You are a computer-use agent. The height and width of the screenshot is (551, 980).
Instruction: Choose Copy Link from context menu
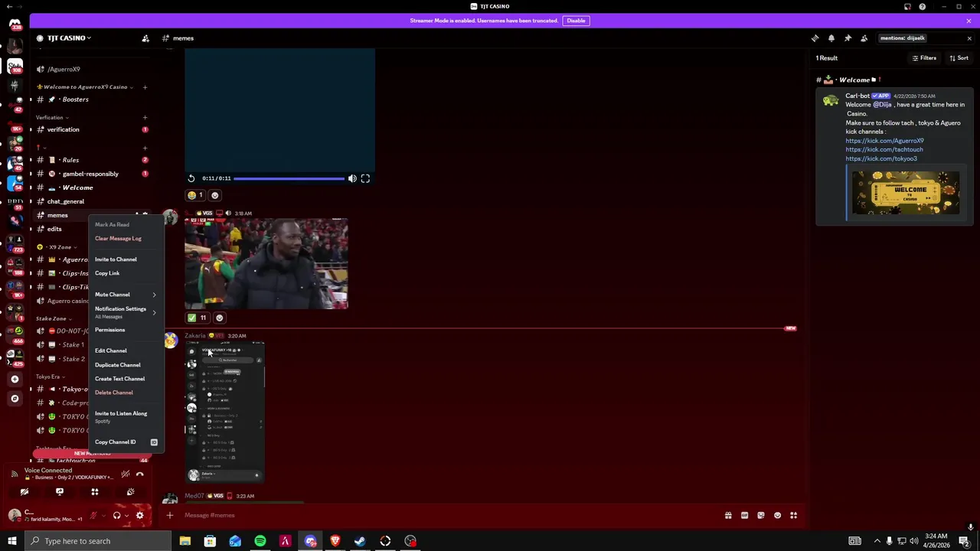107,273
